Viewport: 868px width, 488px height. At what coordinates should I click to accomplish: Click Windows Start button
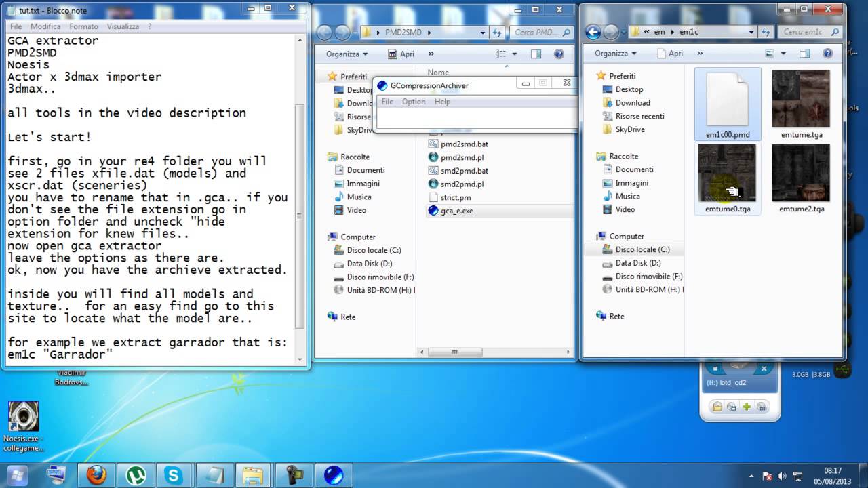pos(18,474)
